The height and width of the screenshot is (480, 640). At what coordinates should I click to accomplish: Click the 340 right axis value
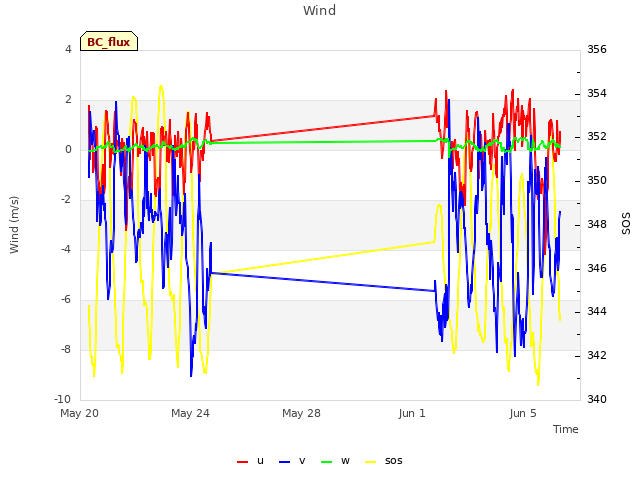click(597, 399)
